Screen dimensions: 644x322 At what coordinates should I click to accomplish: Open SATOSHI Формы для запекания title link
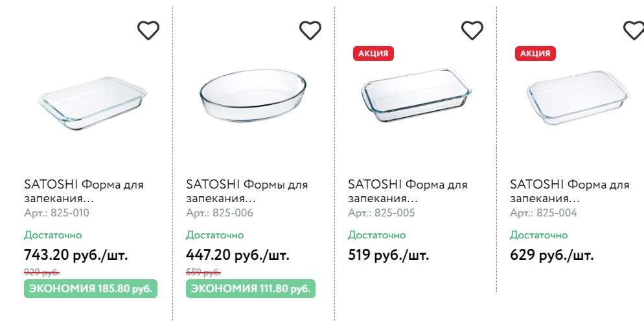pos(246,191)
